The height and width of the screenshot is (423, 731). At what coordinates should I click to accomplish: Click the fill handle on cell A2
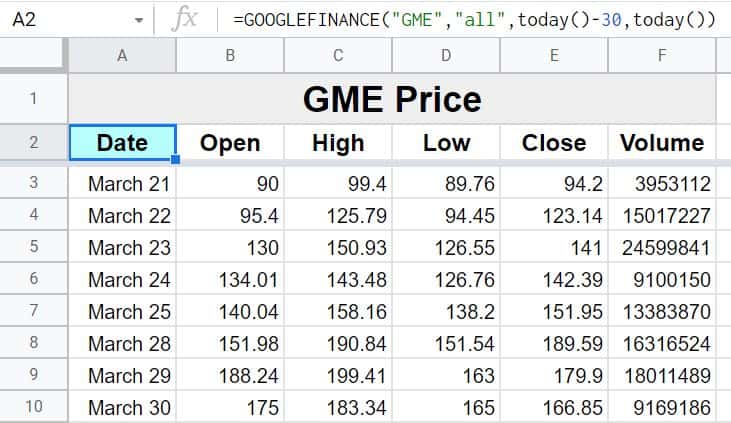[176, 159]
